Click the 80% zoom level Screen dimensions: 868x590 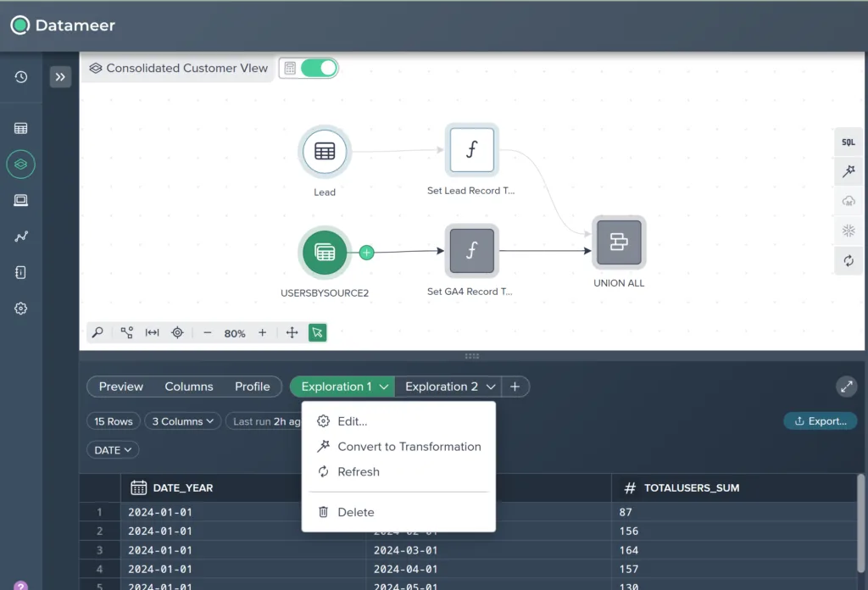click(235, 333)
